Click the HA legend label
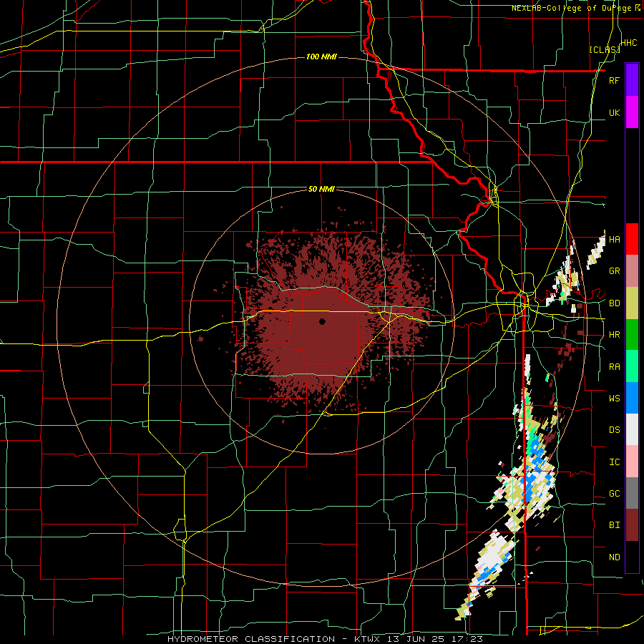The image size is (644, 644). pyautogui.click(x=614, y=239)
